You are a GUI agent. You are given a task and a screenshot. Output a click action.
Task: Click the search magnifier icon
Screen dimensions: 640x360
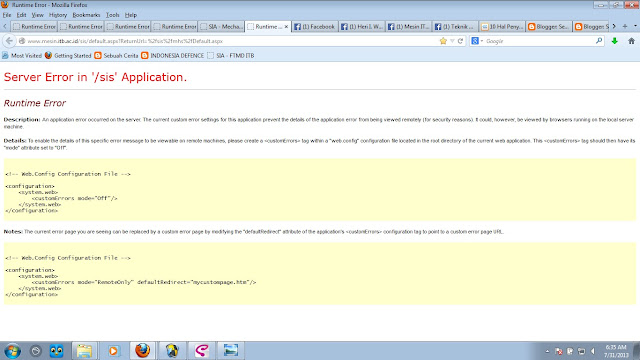(x=599, y=41)
